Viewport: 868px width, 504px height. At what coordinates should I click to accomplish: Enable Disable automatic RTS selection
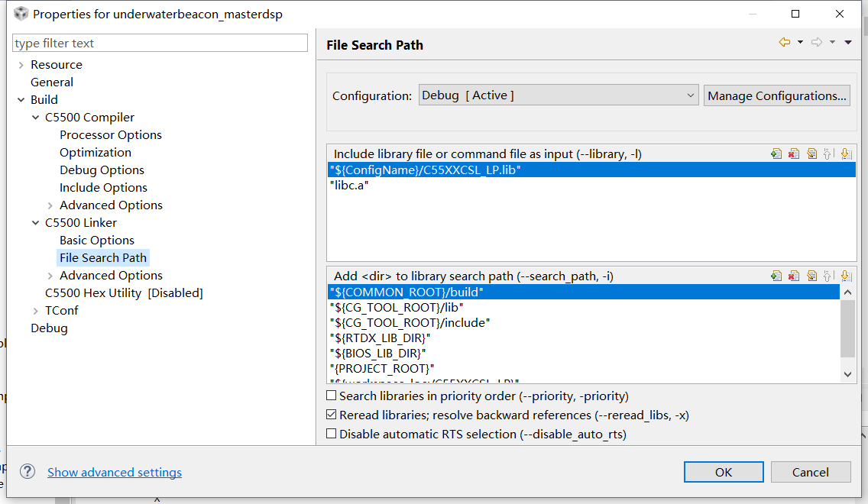coord(332,434)
